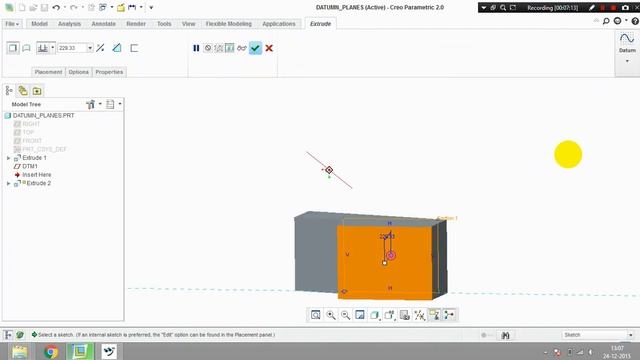Click the Extrude ribbon tab
The height and width of the screenshot is (360, 640).
(x=320, y=24)
